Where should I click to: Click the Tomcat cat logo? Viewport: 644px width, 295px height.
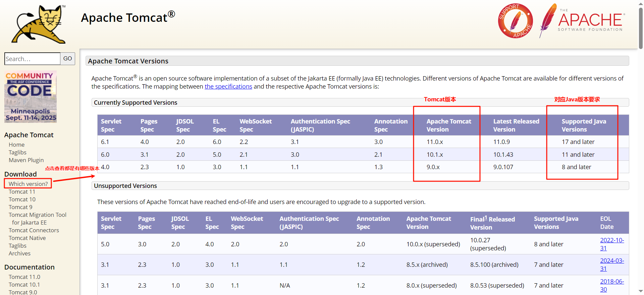pos(39,24)
